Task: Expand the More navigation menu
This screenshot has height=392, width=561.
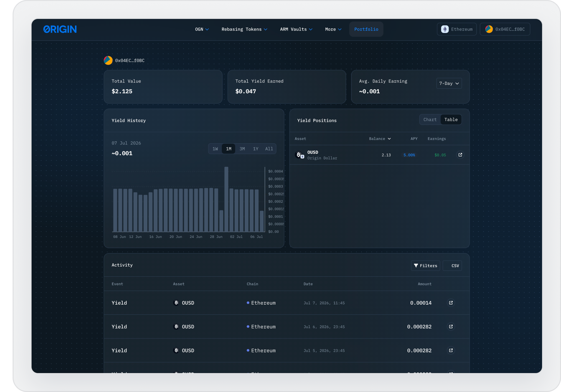Action: [333, 29]
